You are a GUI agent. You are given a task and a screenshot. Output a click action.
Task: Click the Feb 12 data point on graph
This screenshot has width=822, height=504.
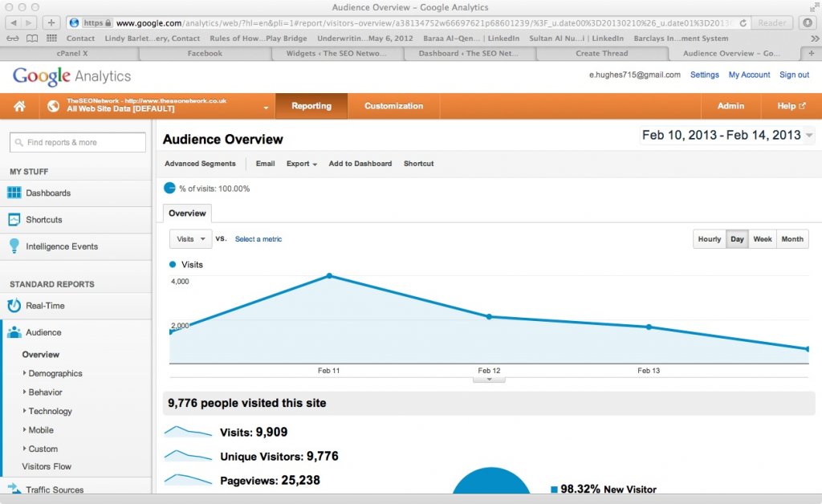click(x=489, y=317)
